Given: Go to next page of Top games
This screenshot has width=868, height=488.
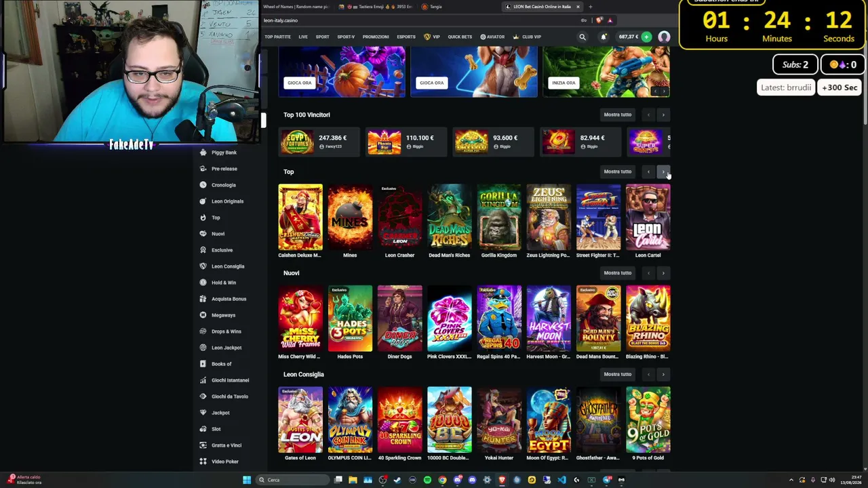Looking at the screenshot, I should 663,171.
